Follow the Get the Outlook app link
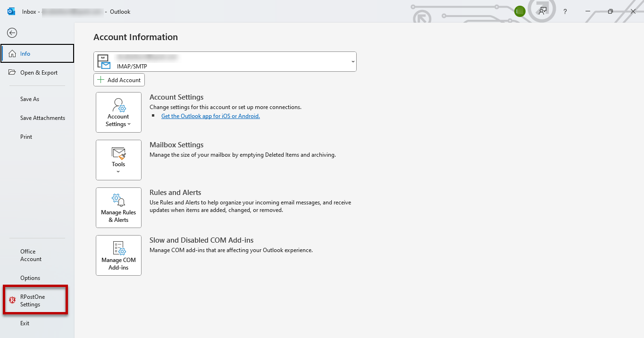This screenshot has width=644, height=338. (210, 116)
